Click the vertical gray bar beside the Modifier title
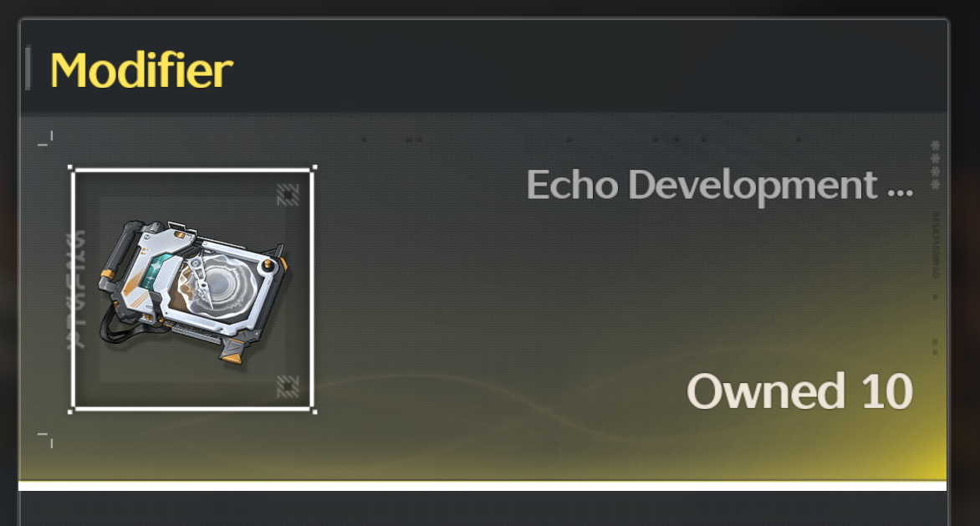 tap(28, 68)
